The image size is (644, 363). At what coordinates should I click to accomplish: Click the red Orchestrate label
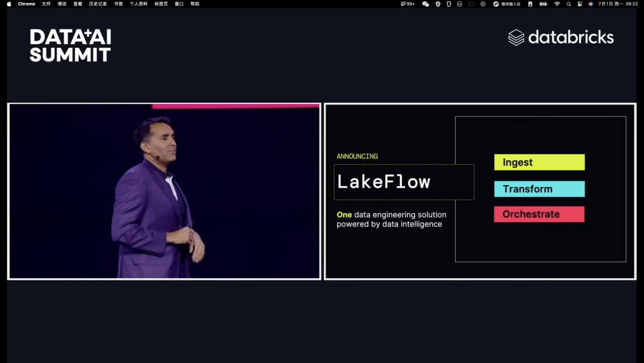click(539, 214)
